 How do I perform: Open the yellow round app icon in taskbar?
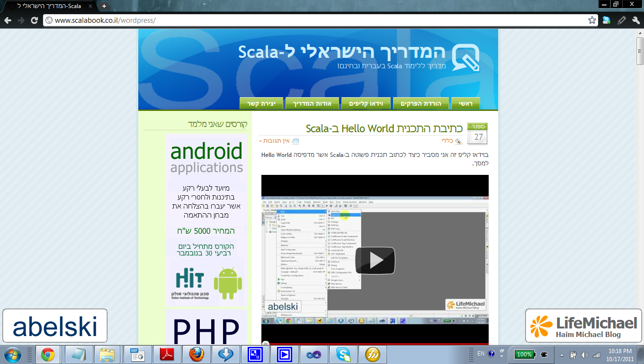click(373, 354)
